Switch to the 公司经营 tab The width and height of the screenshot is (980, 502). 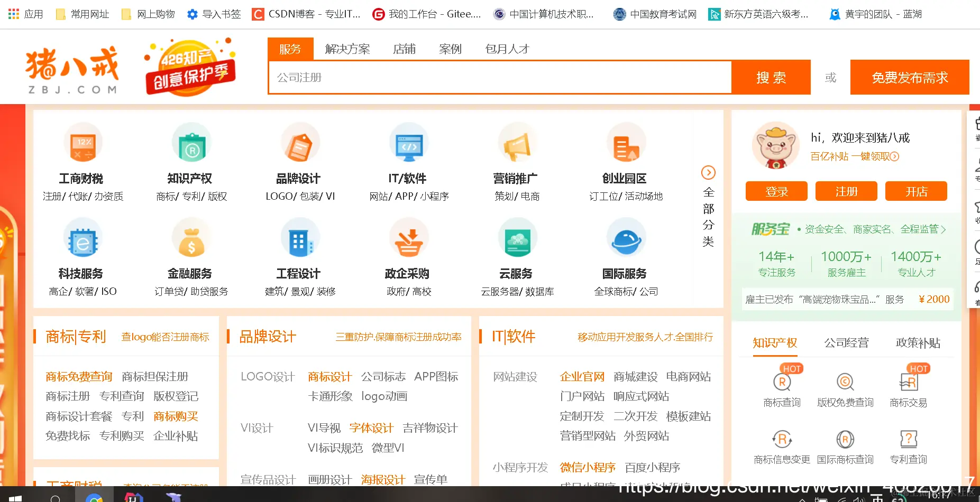846,342
